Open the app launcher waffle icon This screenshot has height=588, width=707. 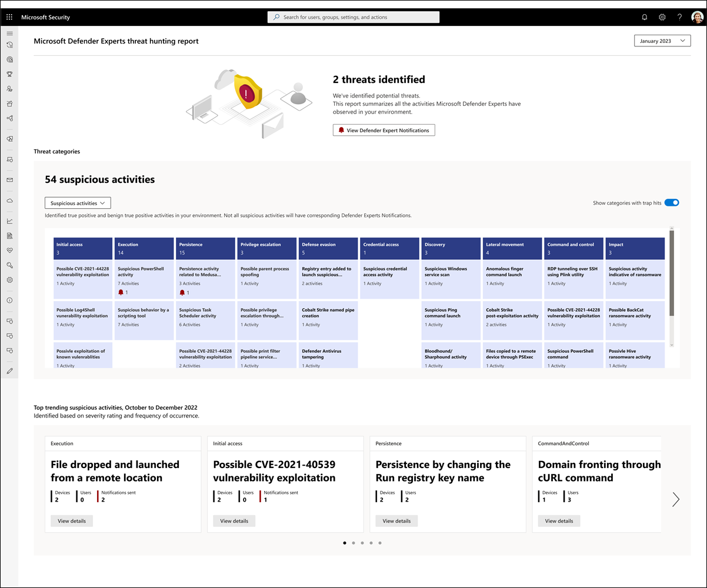[x=9, y=17]
